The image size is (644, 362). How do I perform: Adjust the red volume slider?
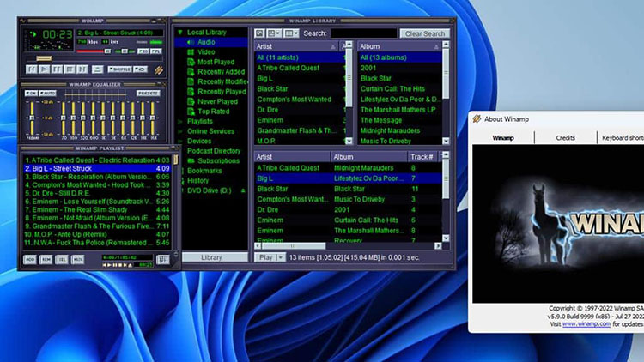click(94, 51)
